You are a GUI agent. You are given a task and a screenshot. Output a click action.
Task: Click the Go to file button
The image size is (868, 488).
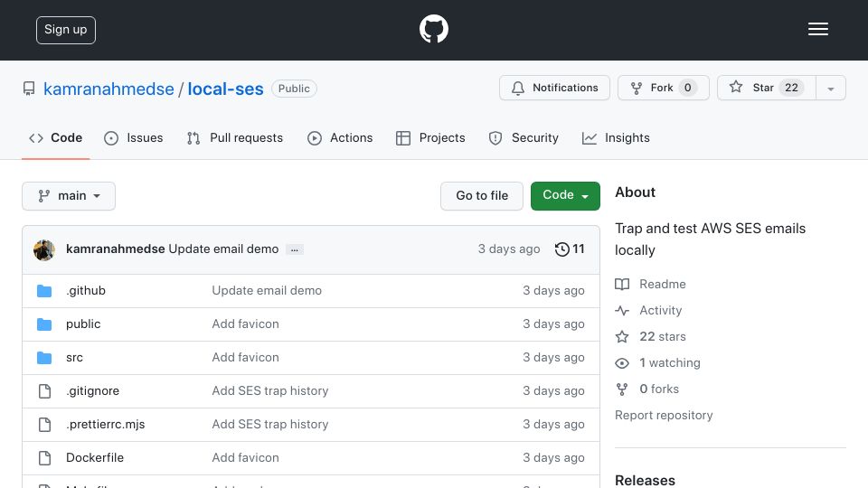482,196
